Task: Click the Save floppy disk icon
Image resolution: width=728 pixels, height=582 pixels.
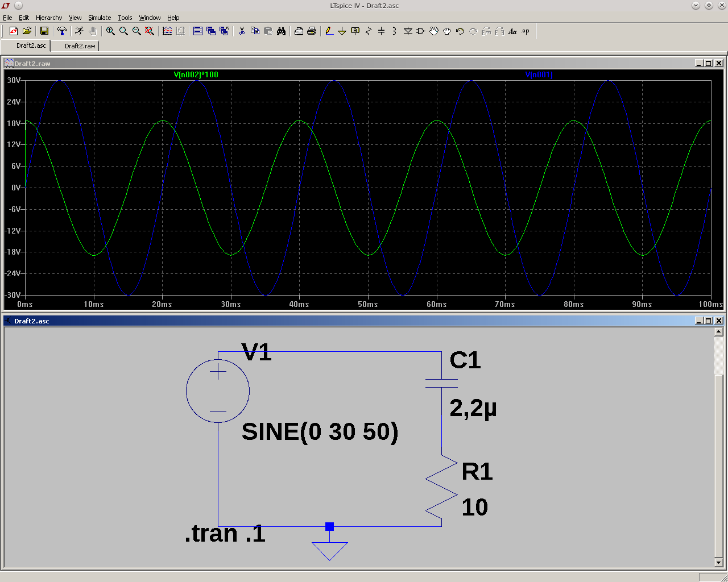Action: tap(44, 31)
